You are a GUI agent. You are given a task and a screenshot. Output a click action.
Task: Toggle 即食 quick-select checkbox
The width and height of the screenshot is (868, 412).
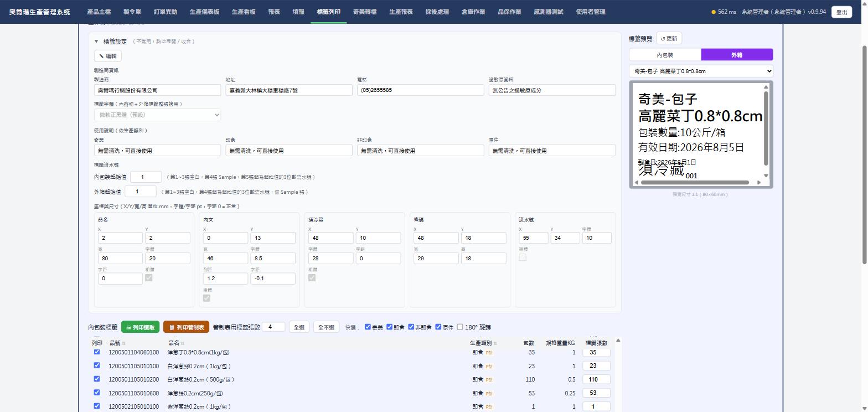(389, 327)
